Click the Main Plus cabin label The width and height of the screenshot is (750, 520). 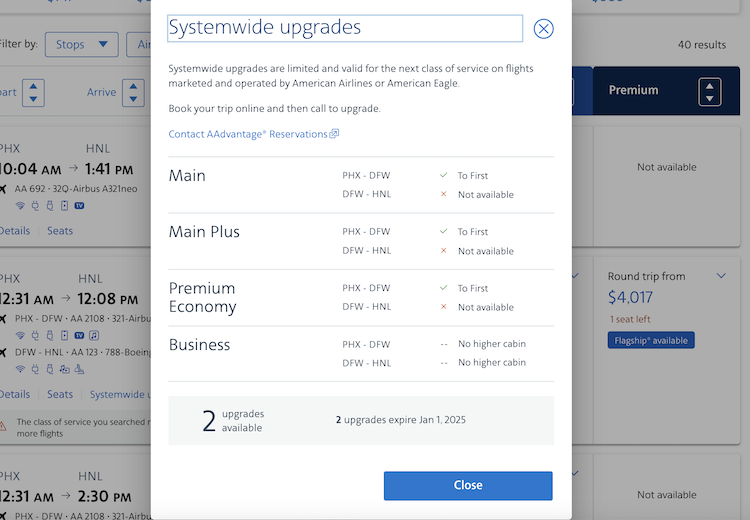(x=204, y=232)
